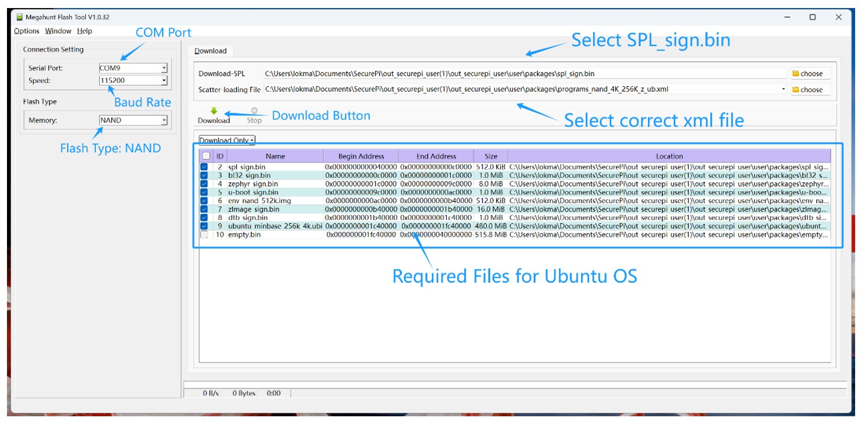Open the Serial Port COM9 dropdown

tap(164, 68)
